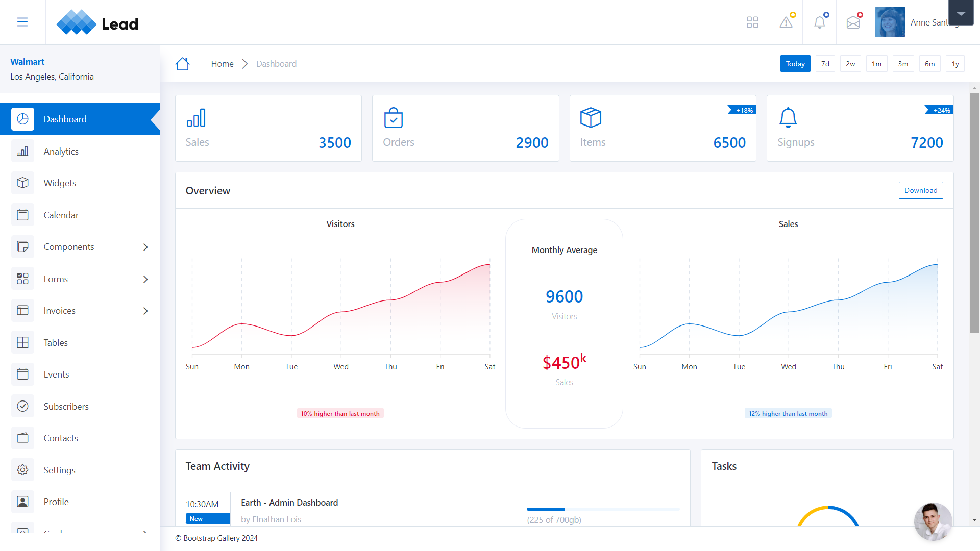Open the Home breadcrumb link

[222, 63]
